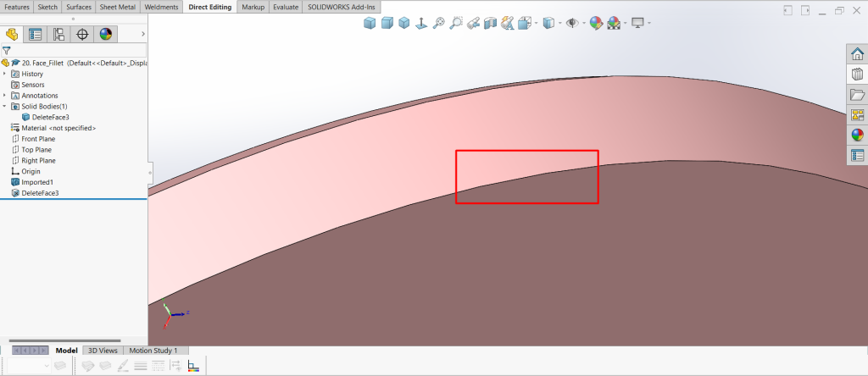Expand the History tree node

tap(5, 74)
